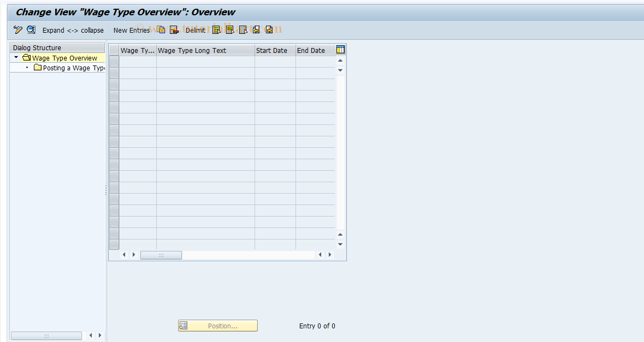Viewport: 644px width, 342px height.
Task: Click the next-page arrow icon in the toolbar
Action: [x=269, y=29]
